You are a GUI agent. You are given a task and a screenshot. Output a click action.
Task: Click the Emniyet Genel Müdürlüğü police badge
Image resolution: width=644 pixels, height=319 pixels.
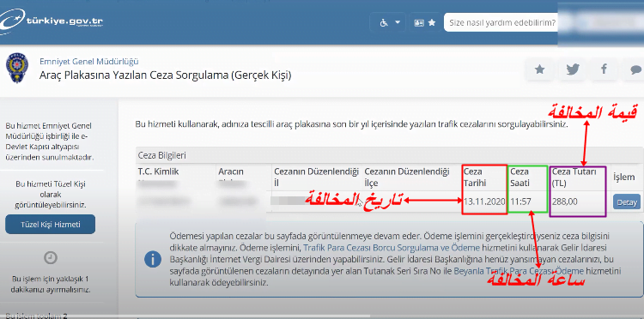[x=17, y=69]
